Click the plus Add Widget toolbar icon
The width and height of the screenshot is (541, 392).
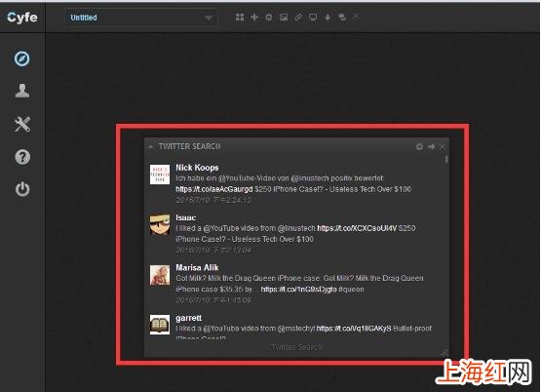click(x=254, y=17)
